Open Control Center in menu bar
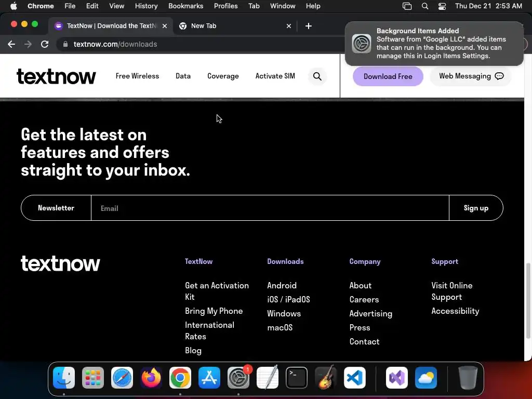 (x=442, y=6)
